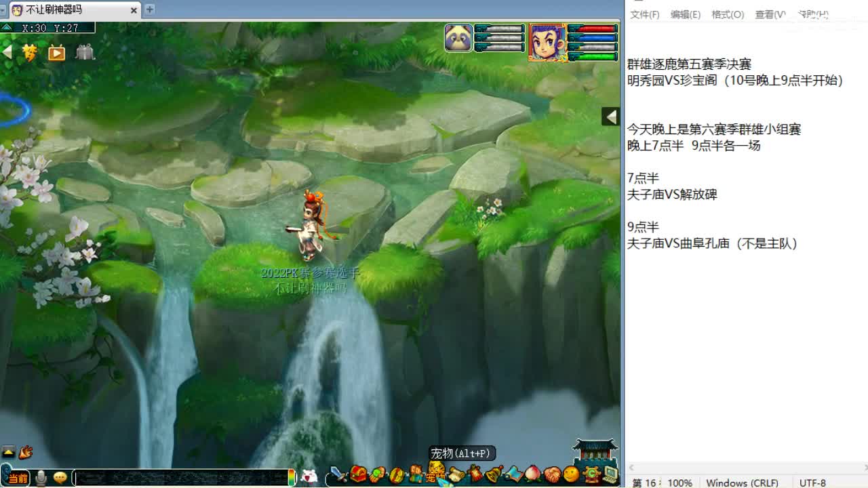Open the pet (宠物) panel icon
868x488 pixels.
point(436,472)
